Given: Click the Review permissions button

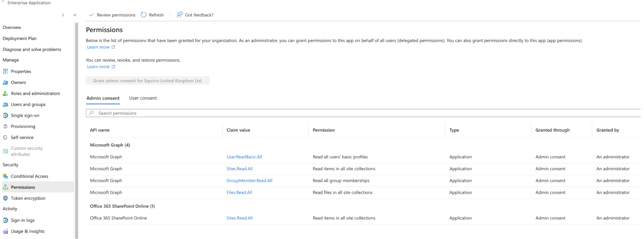Looking at the screenshot, I should point(112,15).
